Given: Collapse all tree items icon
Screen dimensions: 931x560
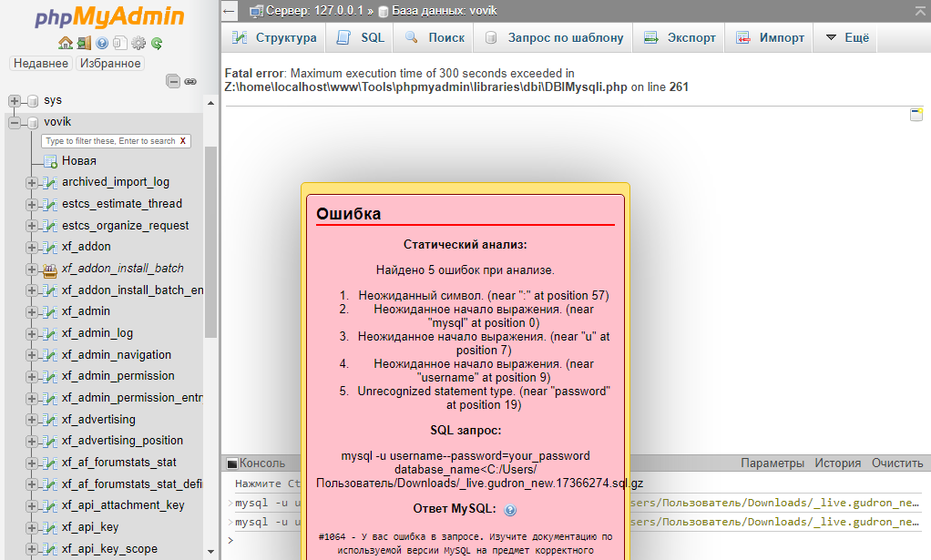Looking at the screenshot, I should pos(173,81).
